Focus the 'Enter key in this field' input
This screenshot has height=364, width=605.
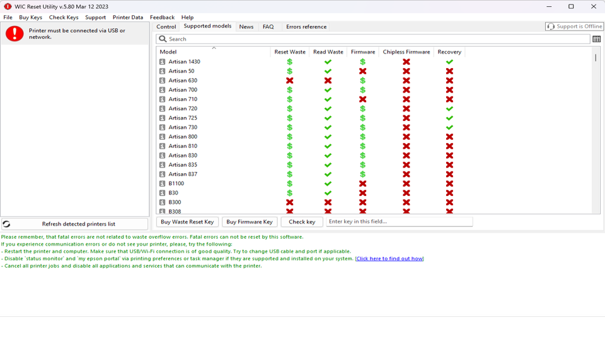tap(399, 222)
